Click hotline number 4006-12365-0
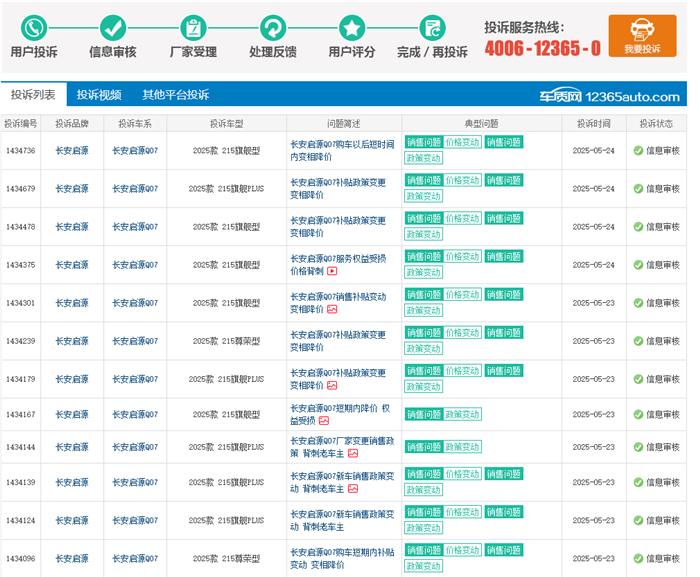The image size is (700, 577). pyautogui.click(x=542, y=48)
